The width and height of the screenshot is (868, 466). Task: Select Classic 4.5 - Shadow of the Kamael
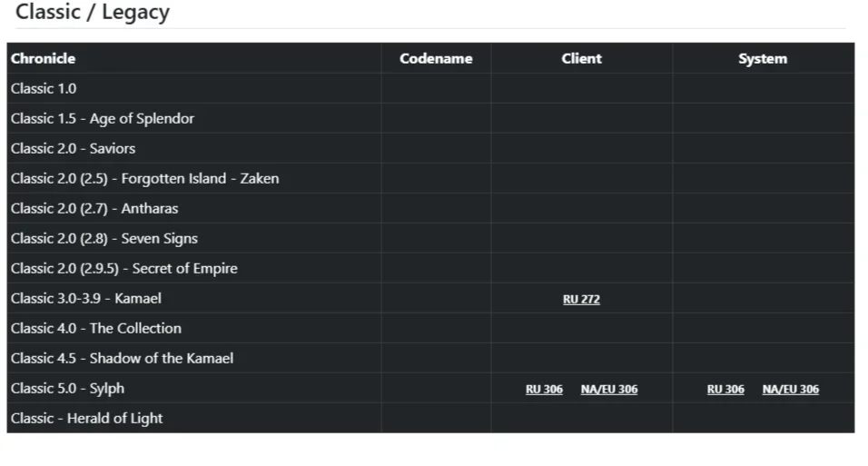click(x=122, y=359)
